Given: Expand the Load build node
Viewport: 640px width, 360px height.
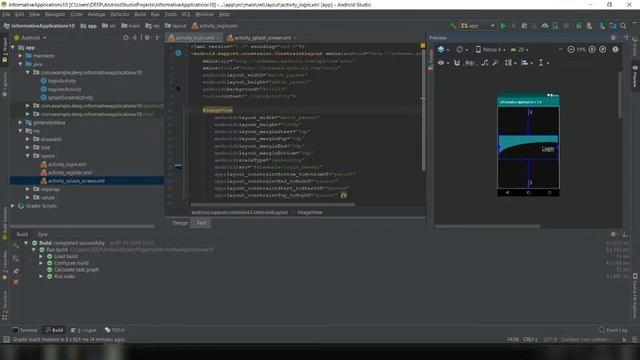Looking at the screenshot, I should pyautogui.click(x=41, y=256).
